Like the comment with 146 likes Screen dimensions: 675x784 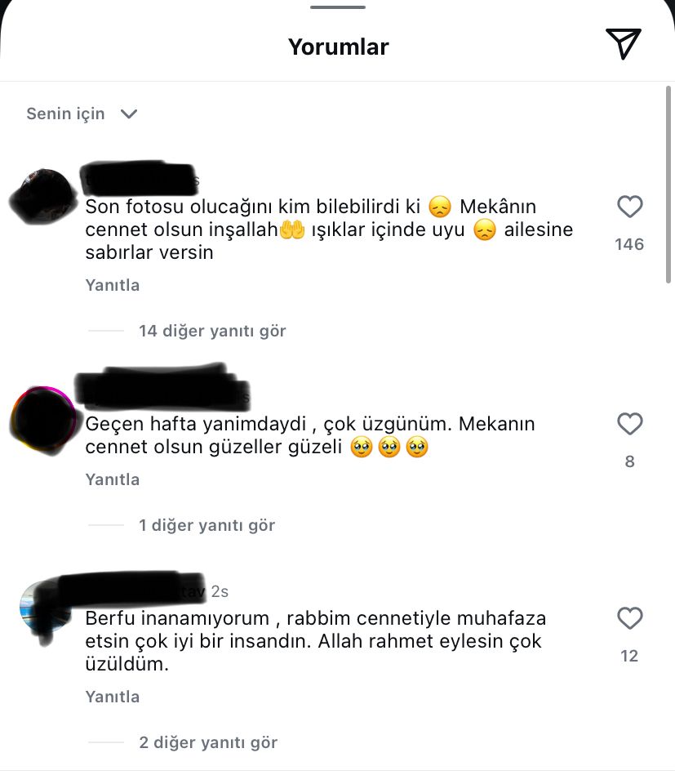[x=629, y=207]
